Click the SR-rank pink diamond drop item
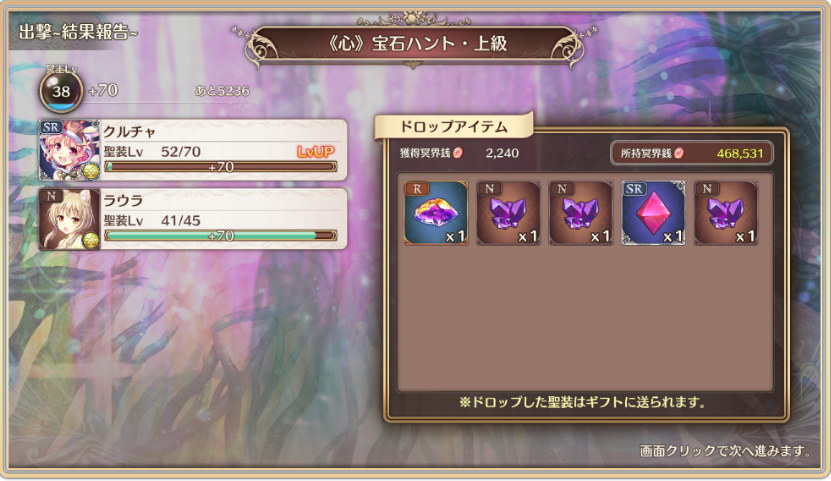 click(x=653, y=213)
